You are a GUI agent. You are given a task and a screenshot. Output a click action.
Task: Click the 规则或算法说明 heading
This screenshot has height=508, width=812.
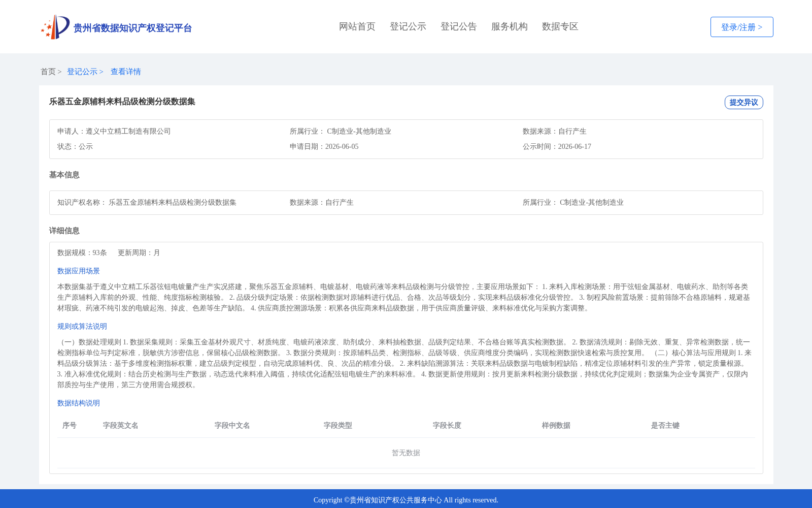(82, 326)
